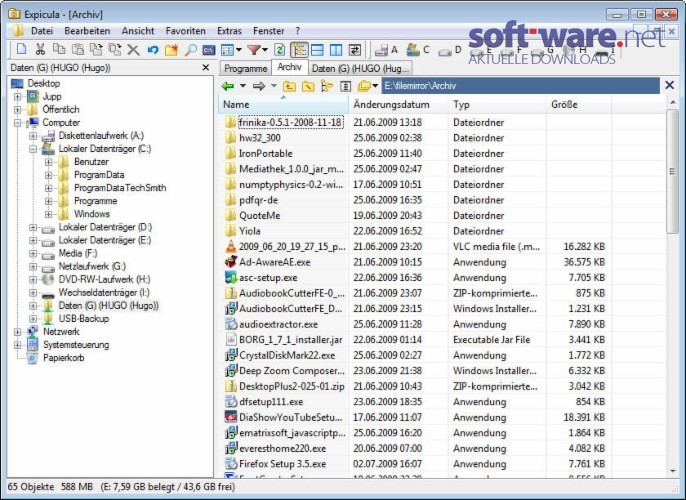
Task: Expand Lokaler Datenträger (D:) node
Action: [x=33, y=227]
